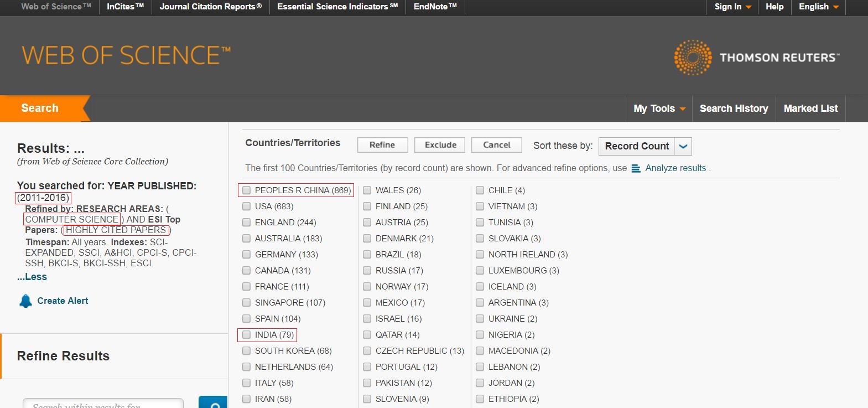The width and height of the screenshot is (868, 408).
Task: Tick the ISRAEL (16) checkbox
Action: (x=367, y=319)
